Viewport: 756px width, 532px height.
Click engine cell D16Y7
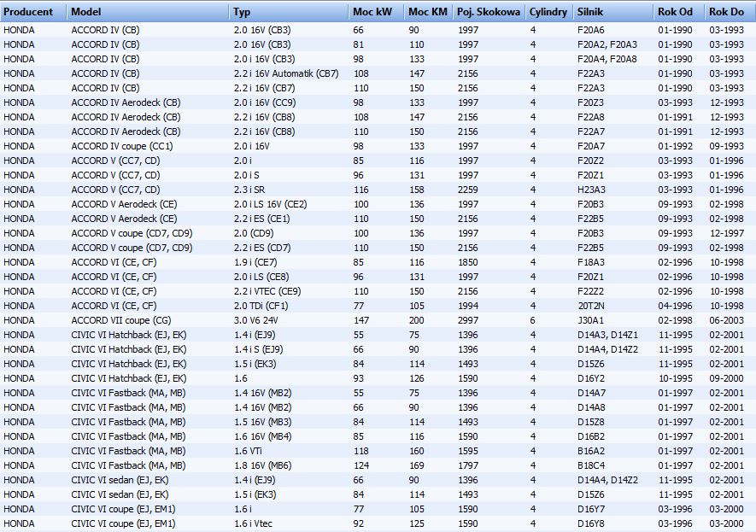click(590, 509)
